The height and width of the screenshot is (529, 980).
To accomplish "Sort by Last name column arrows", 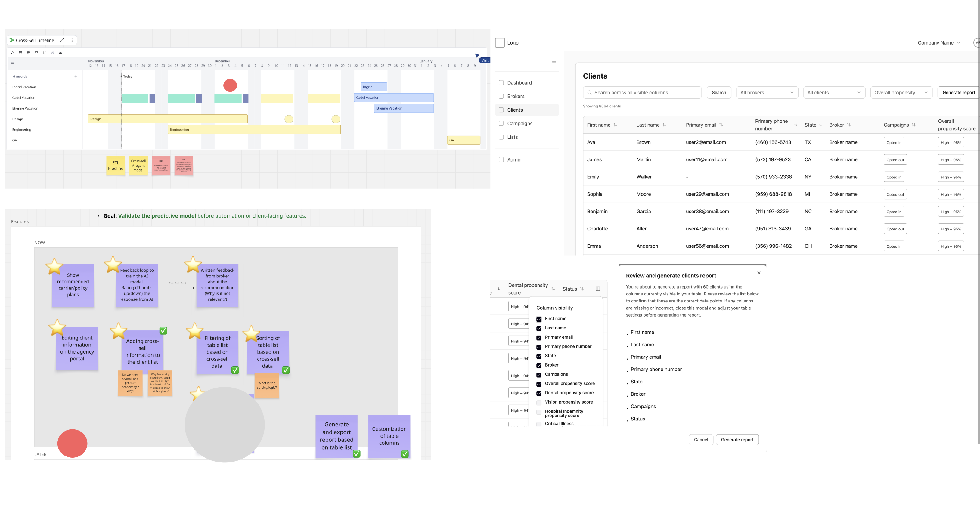I will point(664,125).
